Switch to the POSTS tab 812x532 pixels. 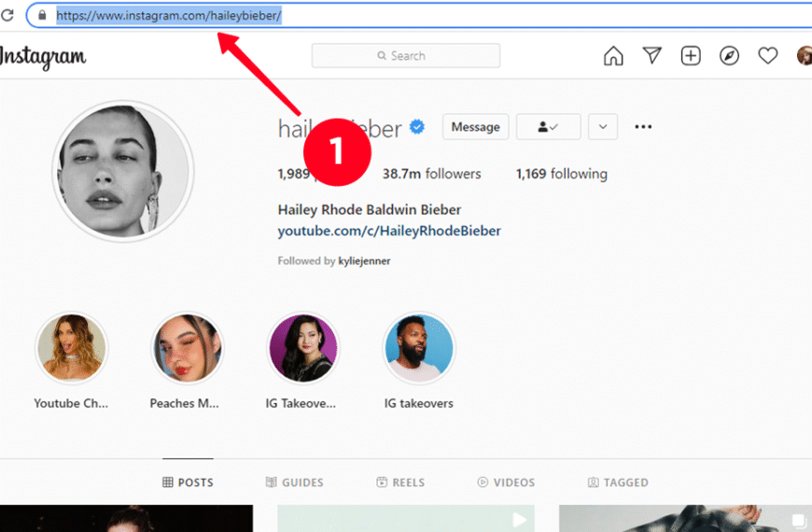pos(188,483)
